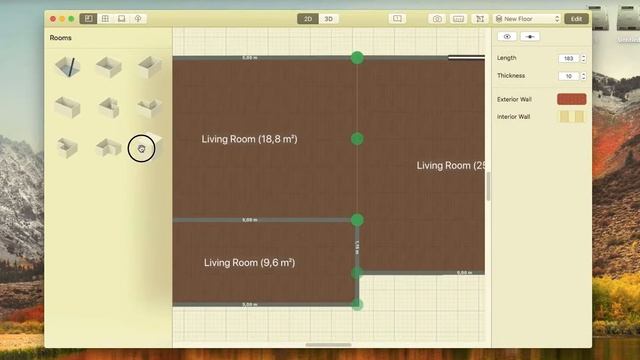Click the green handle at the bottom-right corner of the 9,6 m² room
Image resolution: width=640 pixels, height=360 pixels.
coord(357,304)
